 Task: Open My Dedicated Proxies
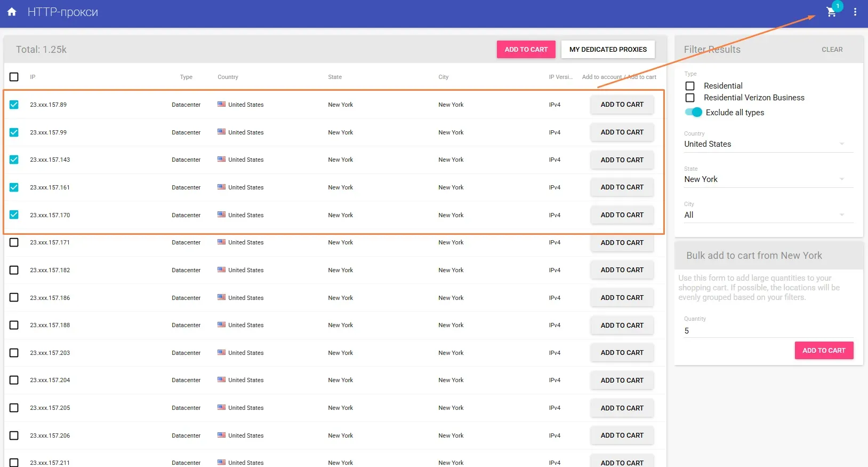[608, 50]
